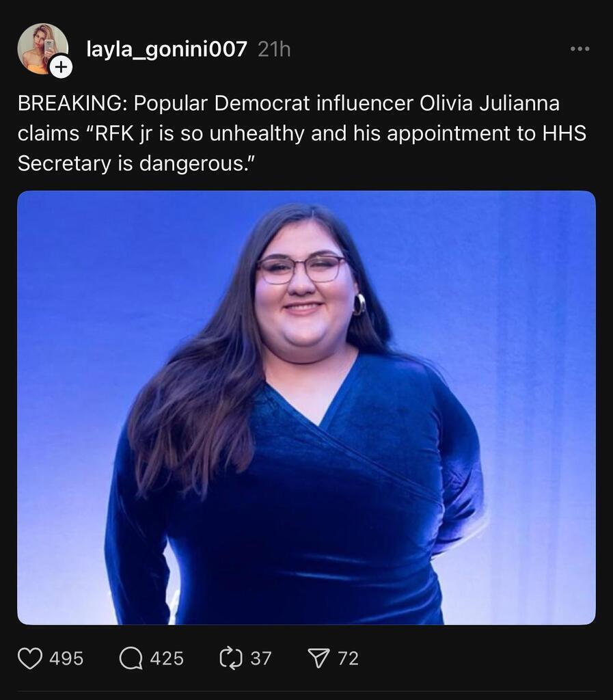The height and width of the screenshot is (700, 613).
Task: Repost using the circular arrows icon
Action: 231,658
